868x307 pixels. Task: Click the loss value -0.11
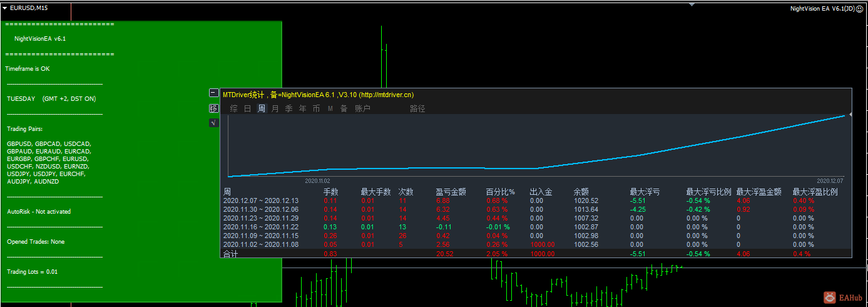click(x=444, y=227)
